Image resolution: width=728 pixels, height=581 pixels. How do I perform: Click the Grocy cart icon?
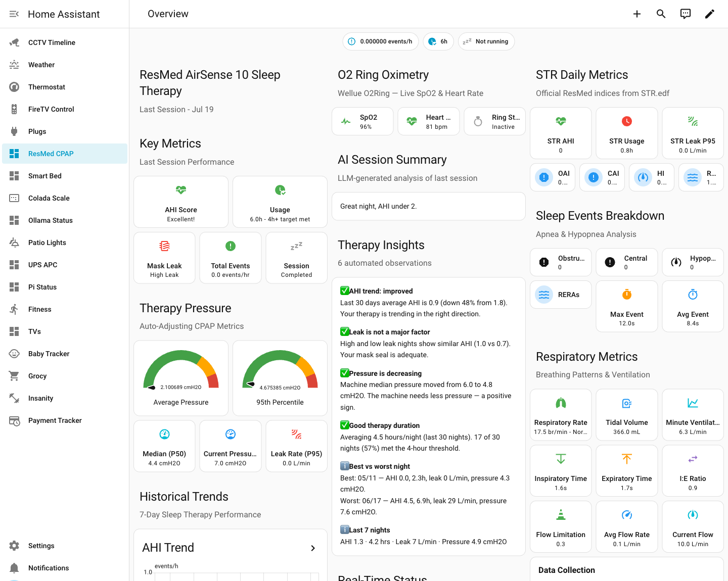pos(14,376)
